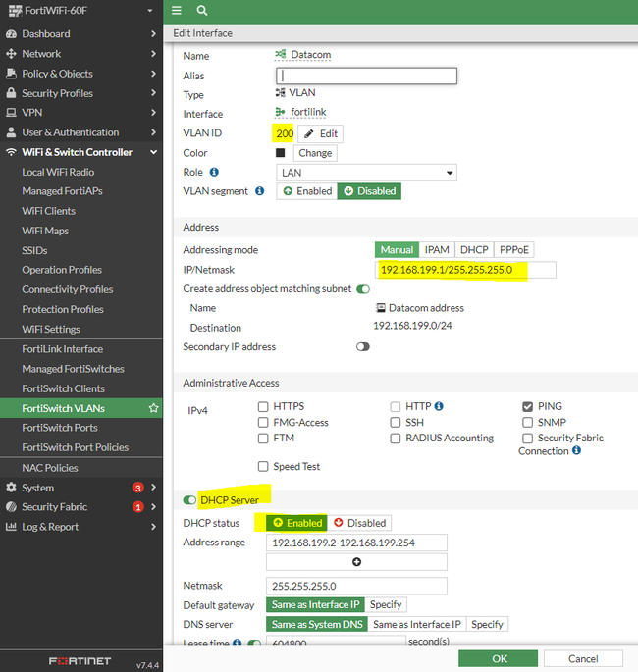This screenshot has height=672, width=638.
Task: Edit the VLAN ID value
Action: [320, 133]
